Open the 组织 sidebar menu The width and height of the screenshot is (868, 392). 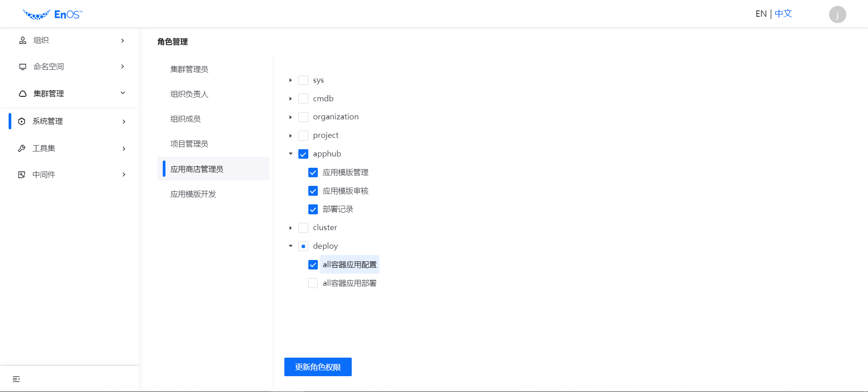pyautogui.click(x=69, y=40)
